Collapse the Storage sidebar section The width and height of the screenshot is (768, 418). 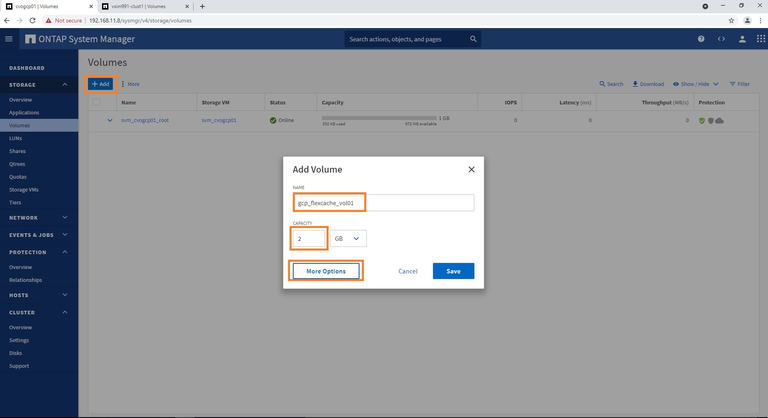coord(65,84)
